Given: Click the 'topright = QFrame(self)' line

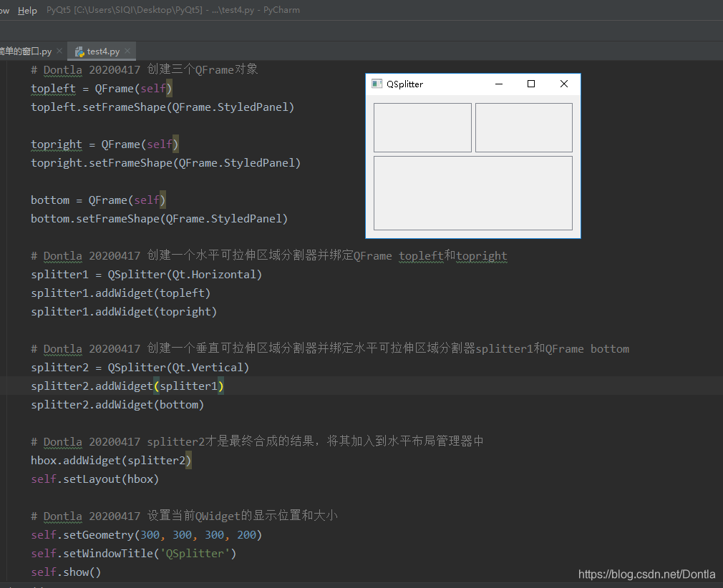Looking at the screenshot, I should [x=105, y=144].
